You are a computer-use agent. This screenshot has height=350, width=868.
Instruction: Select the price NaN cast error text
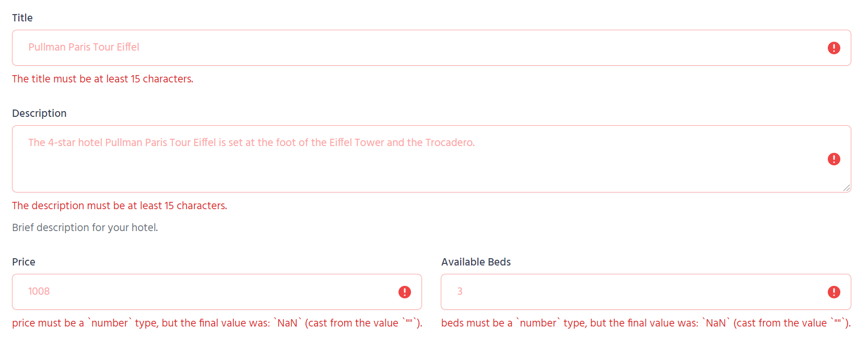(217, 323)
